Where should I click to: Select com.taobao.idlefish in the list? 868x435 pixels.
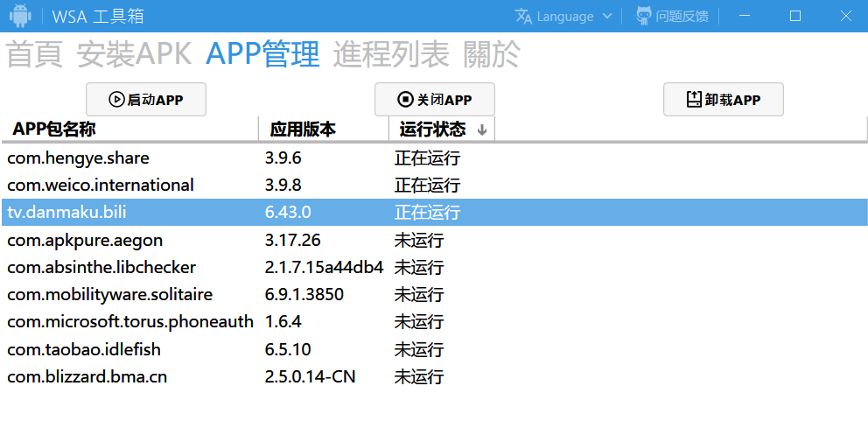point(84,349)
